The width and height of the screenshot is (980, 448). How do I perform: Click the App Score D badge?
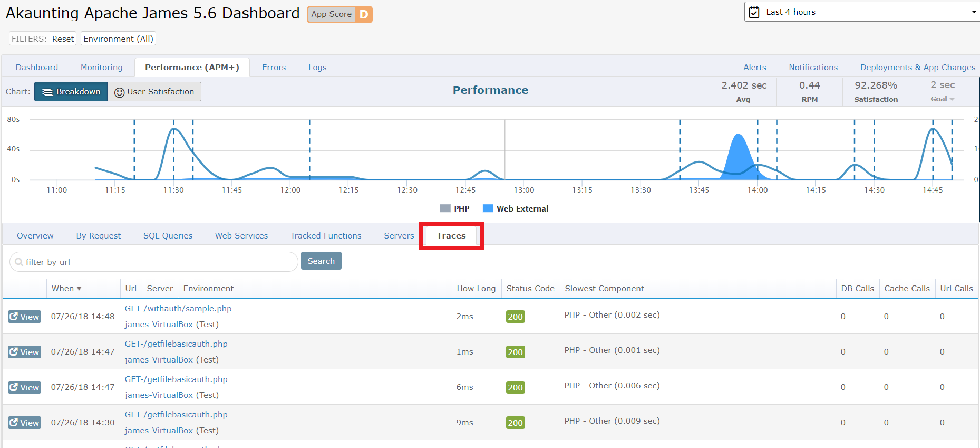339,14
